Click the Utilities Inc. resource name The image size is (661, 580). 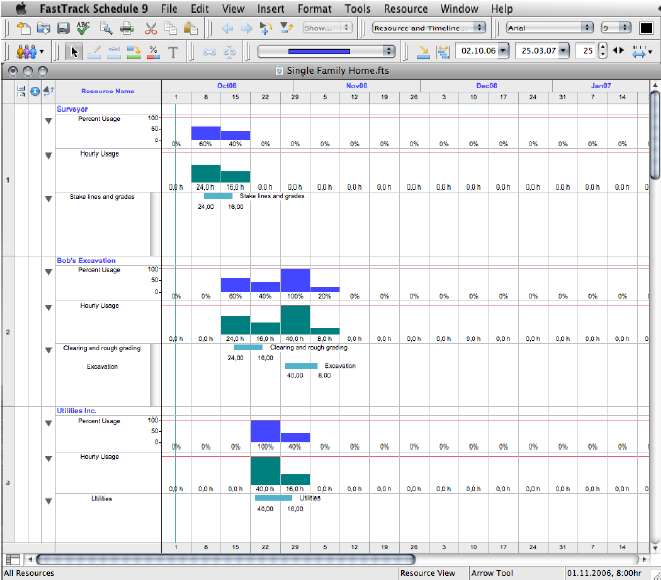(x=76, y=411)
